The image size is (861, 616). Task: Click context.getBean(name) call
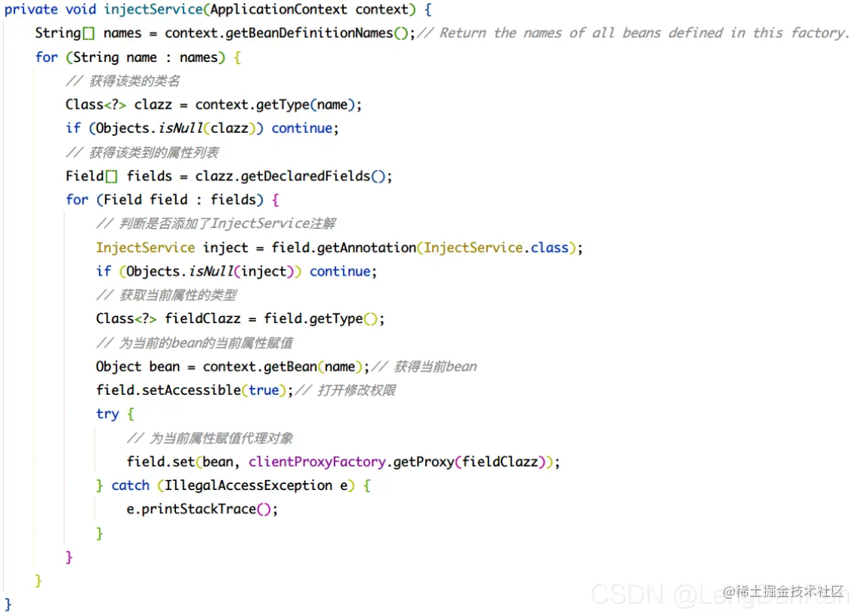point(282,366)
